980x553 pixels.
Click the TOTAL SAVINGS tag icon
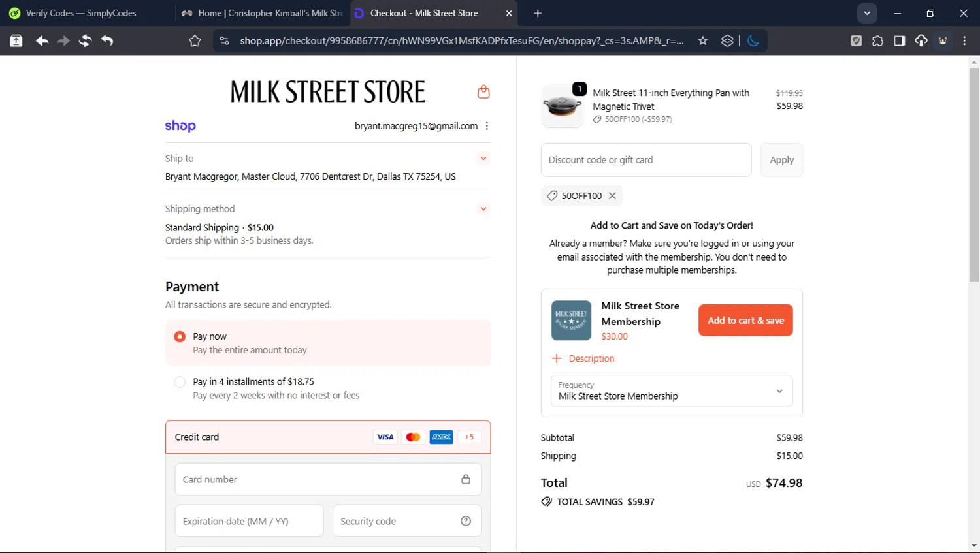(546, 502)
